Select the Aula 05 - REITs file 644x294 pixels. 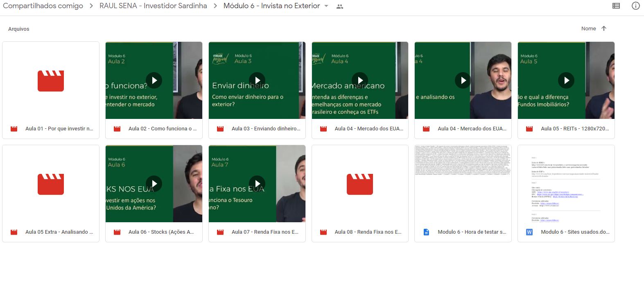pyautogui.click(x=574, y=129)
